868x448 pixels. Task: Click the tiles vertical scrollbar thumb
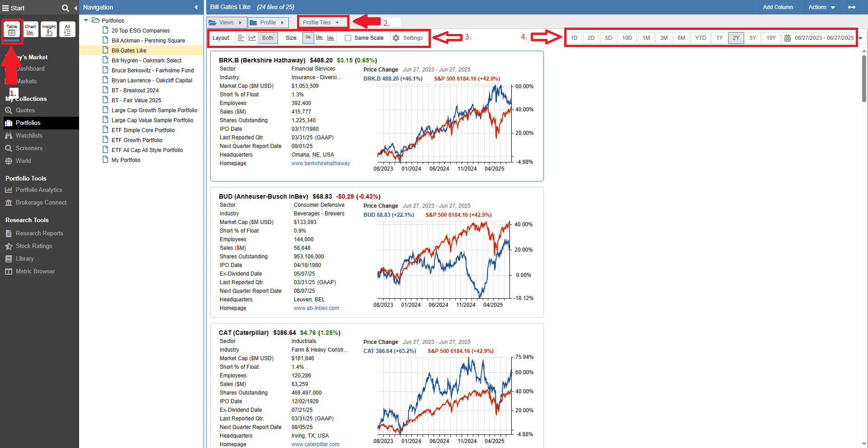pyautogui.click(x=864, y=78)
